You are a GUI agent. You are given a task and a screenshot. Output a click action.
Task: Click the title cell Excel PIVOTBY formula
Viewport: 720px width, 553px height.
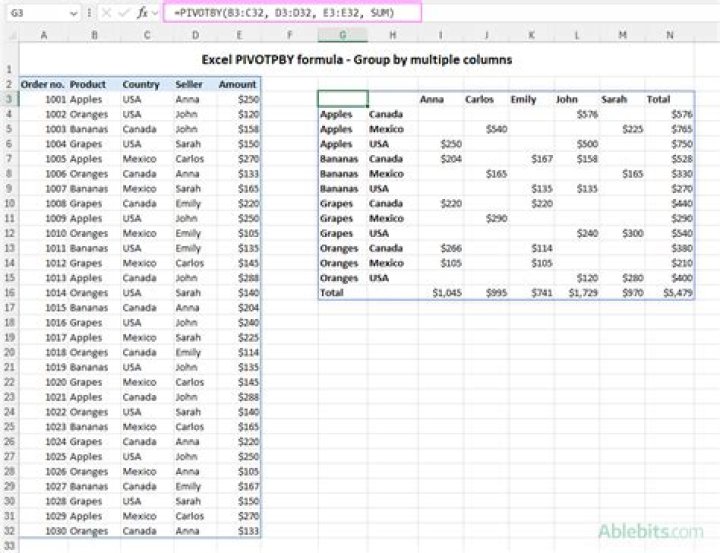(x=356, y=60)
